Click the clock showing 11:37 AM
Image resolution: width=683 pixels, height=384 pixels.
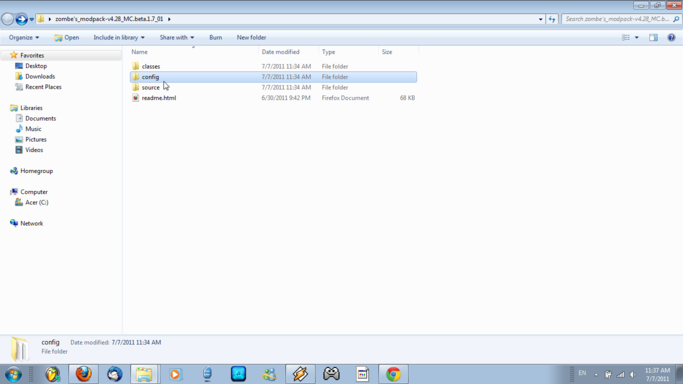657,371
